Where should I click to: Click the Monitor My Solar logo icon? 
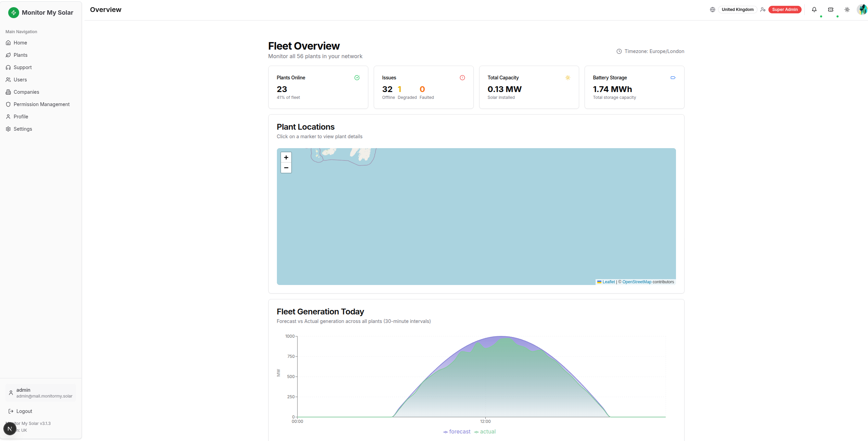coord(13,13)
